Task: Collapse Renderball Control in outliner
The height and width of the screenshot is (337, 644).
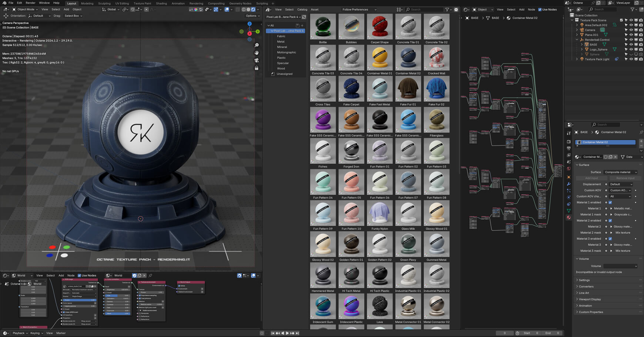Action: (x=577, y=40)
